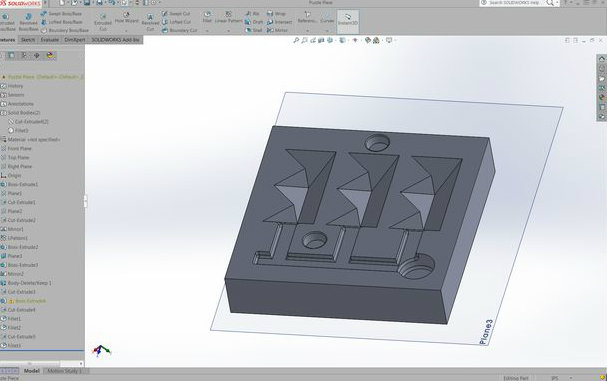The image size is (607, 381).
Task: Open Reference Geometry dropdown arrow
Action: [307, 31]
